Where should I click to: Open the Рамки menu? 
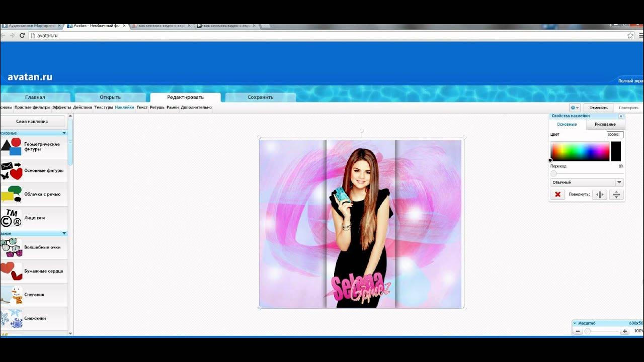point(173,107)
